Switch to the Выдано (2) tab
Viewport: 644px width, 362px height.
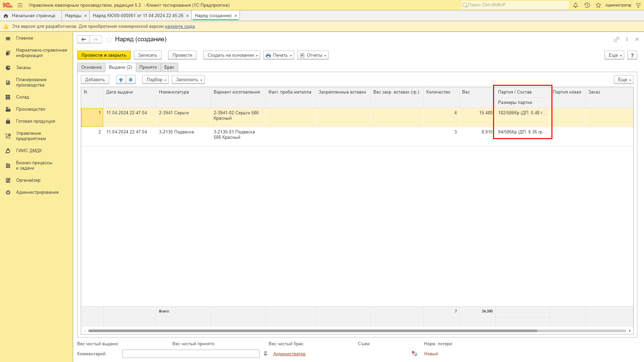coord(120,67)
